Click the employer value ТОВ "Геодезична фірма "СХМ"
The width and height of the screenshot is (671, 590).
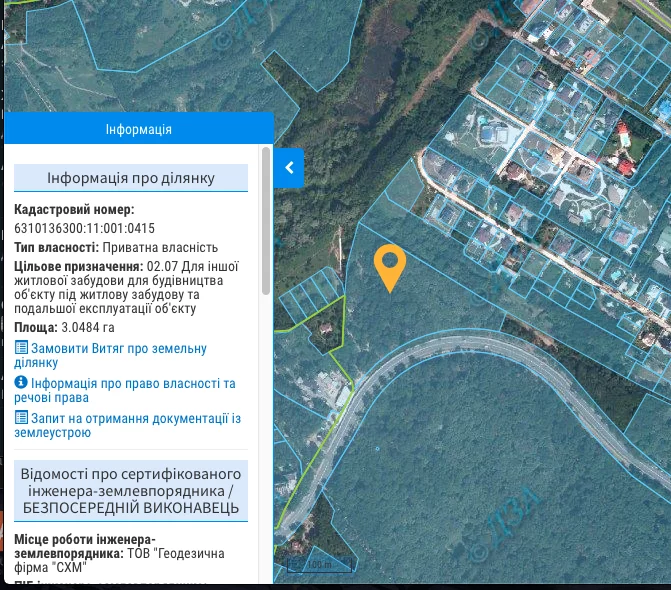coord(119,560)
